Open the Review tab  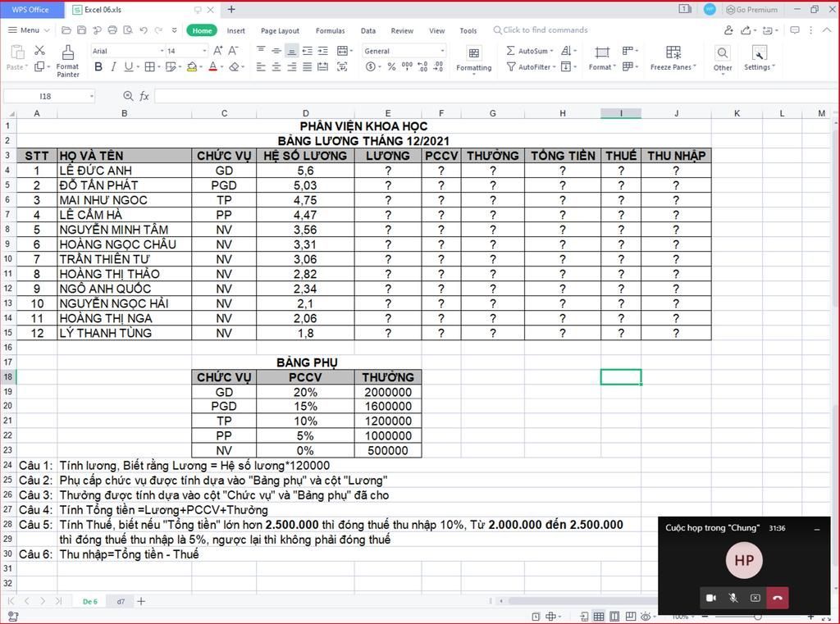402,30
